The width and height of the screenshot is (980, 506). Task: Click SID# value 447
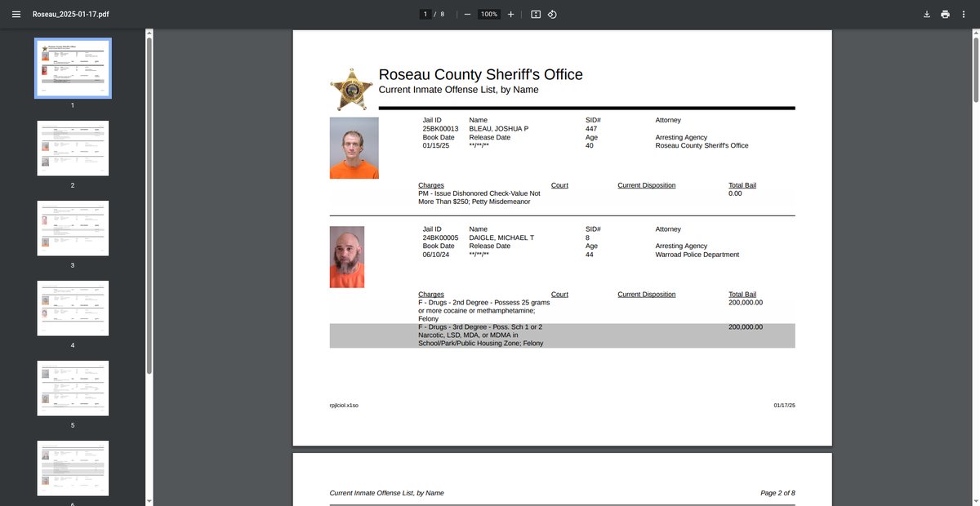pos(591,129)
